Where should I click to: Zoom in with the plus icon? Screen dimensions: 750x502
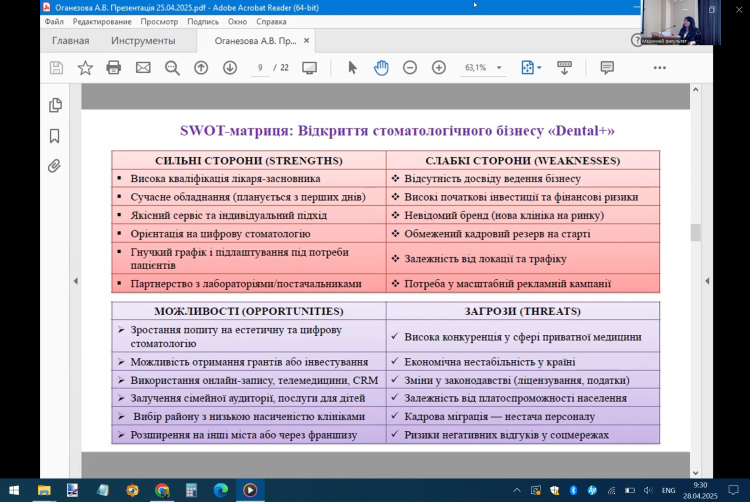pos(439,68)
